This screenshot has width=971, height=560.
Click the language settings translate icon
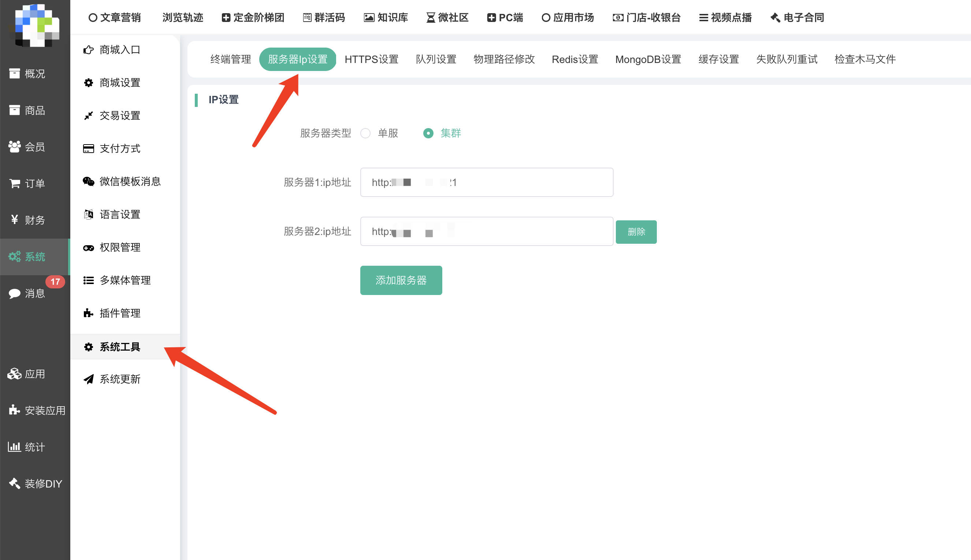89,214
